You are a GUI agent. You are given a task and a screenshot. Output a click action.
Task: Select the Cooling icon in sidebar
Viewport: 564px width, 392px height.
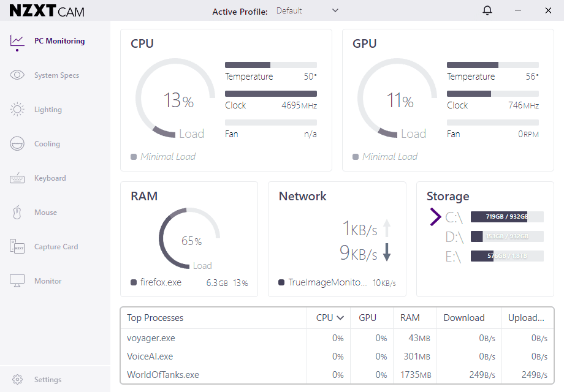point(17,144)
